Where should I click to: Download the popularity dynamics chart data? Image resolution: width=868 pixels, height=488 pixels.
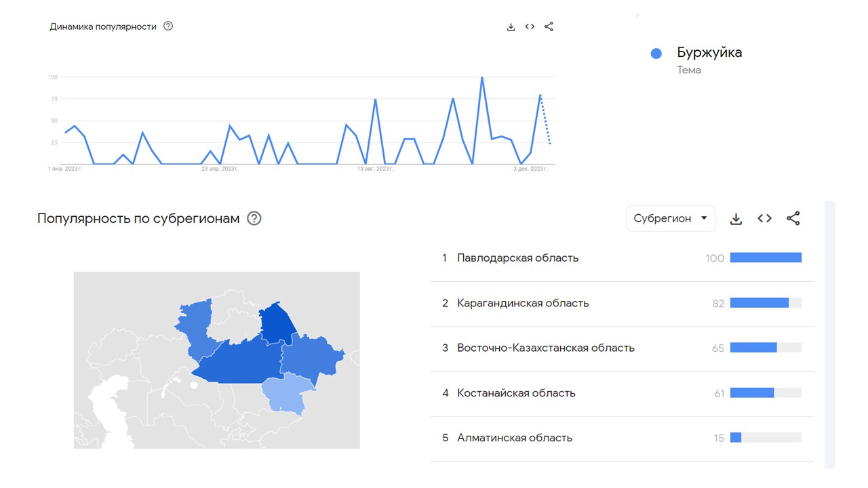point(511,27)
